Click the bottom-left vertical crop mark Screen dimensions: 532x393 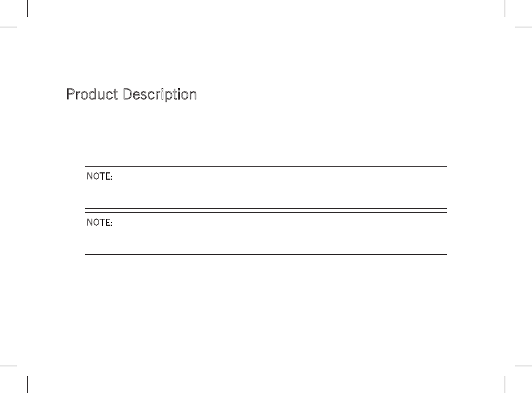point(27,384)
